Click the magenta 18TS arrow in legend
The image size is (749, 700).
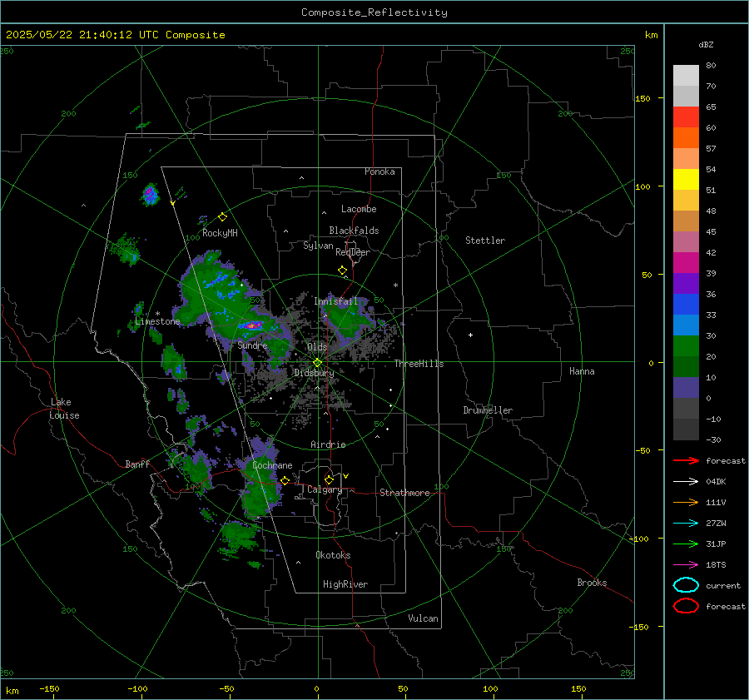tap(686, 565)
